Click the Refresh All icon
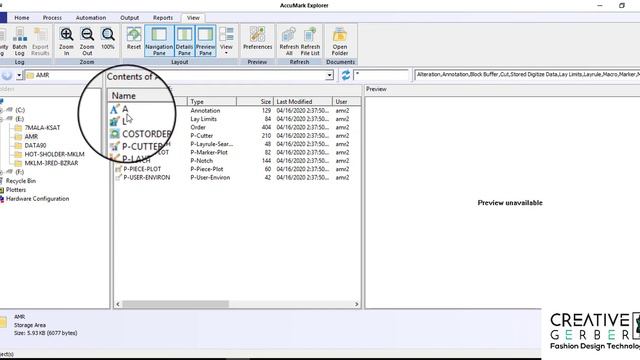Screen dimensions: 640x360 [x=289, y=35]
